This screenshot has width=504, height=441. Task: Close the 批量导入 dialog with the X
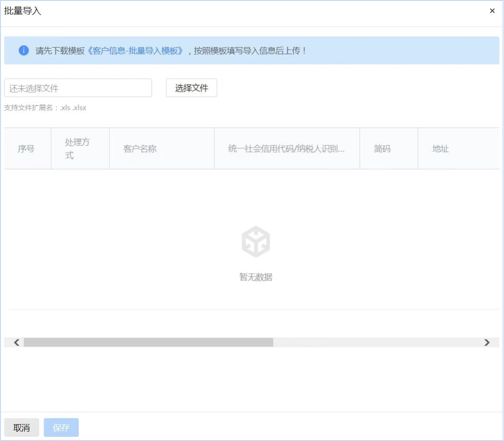492,11
